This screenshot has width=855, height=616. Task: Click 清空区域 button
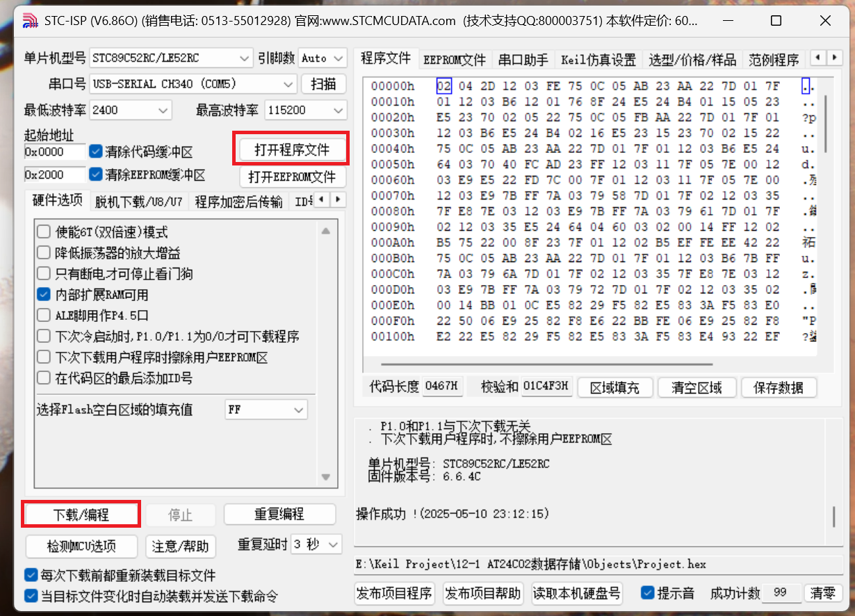tap(697, 387)
